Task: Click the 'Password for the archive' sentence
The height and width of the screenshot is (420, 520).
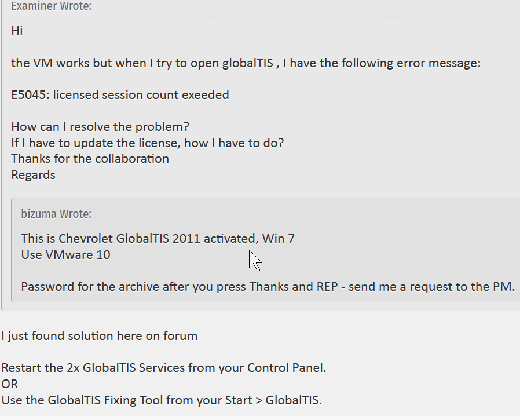Action: tap(268, 287)
